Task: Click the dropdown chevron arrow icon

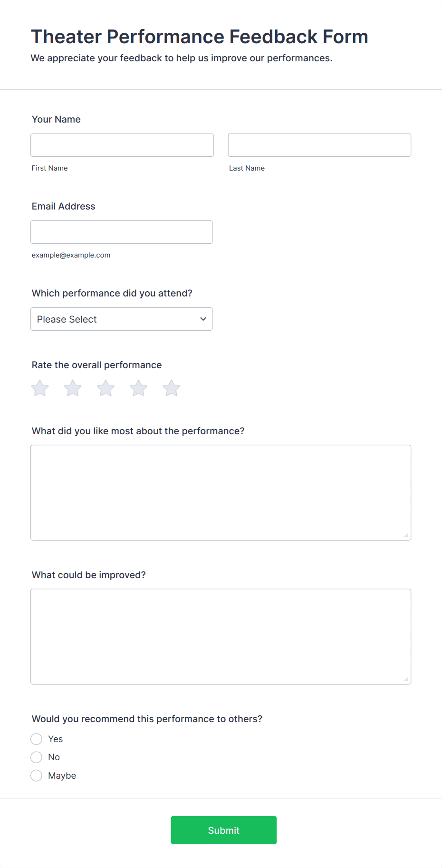Action: point(203,319)
